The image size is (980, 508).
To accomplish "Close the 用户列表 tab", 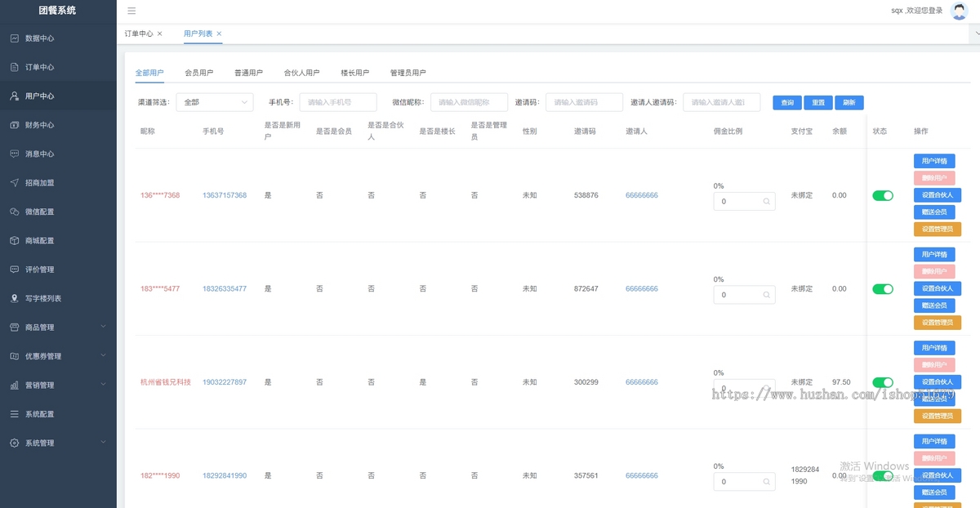I will (x=219, y=33).
